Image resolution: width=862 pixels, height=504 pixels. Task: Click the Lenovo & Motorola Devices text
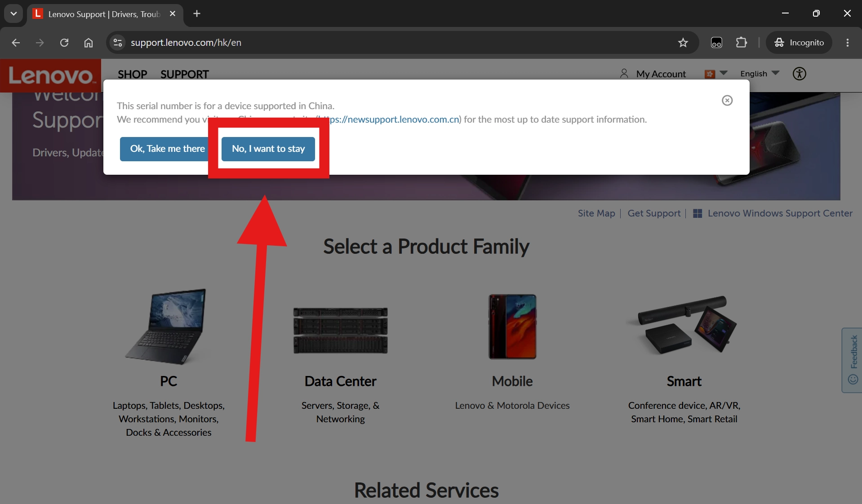512,406
